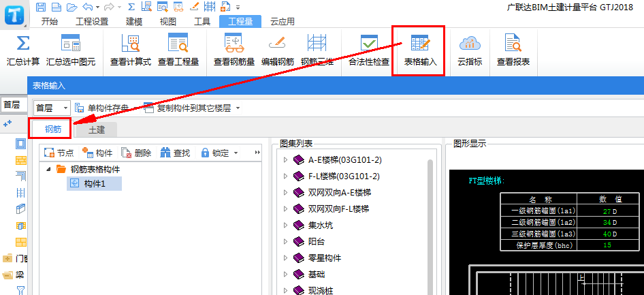The height and width of the screenshot is (295, 644).
Task: Open the quick access toolbar customize arrow
Action: point(238,7)
